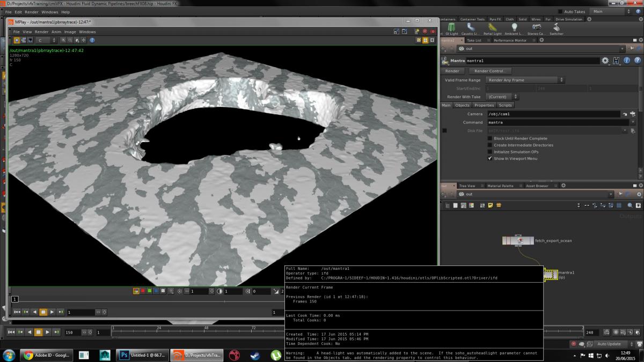Switch to the Objects tab
This screenshot has height=362, width=644.
[462, 105]
